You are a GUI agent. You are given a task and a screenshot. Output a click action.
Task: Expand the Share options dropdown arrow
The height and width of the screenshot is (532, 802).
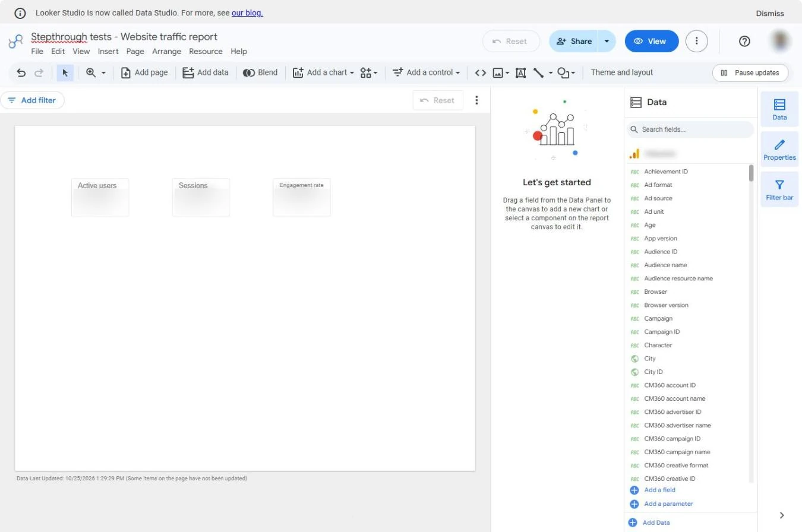click(x=607, y=41)
